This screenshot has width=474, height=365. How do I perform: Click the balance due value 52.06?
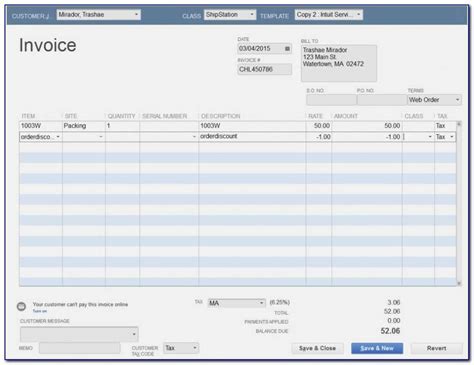(390, 331)
